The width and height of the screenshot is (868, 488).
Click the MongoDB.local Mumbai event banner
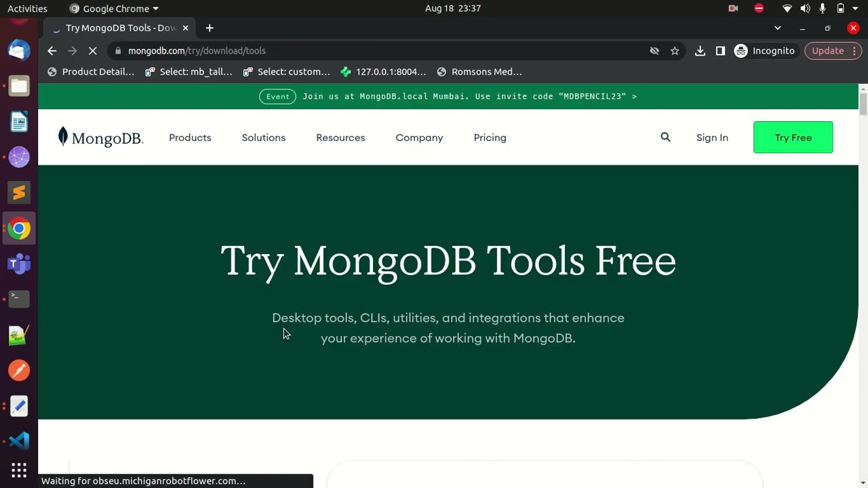(448, 96)
